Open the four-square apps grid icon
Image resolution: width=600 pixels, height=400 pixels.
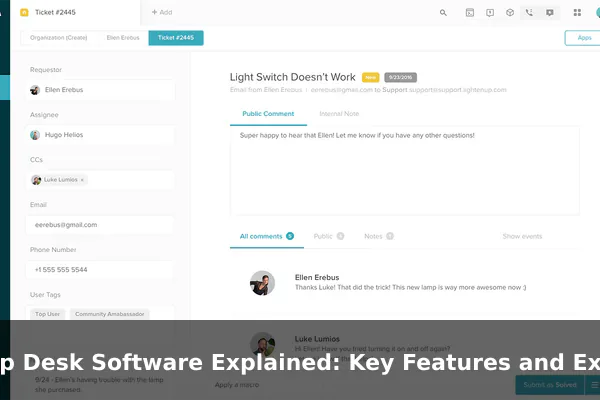(577, 13)
